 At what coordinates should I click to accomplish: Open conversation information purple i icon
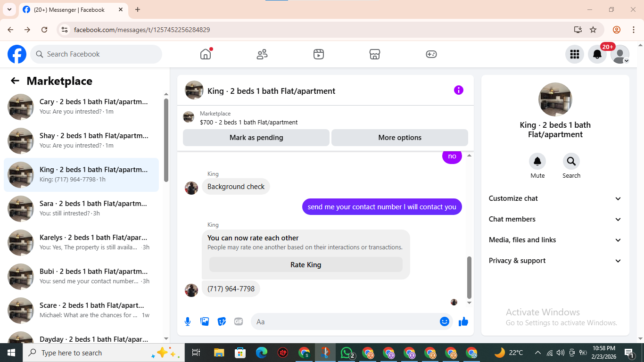459,90
